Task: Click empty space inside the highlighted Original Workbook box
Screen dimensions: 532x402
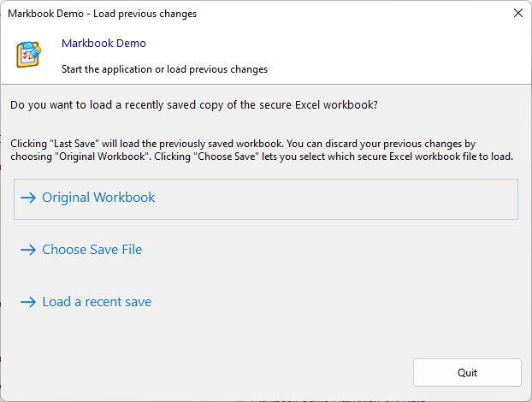Action: coord(342,198)
